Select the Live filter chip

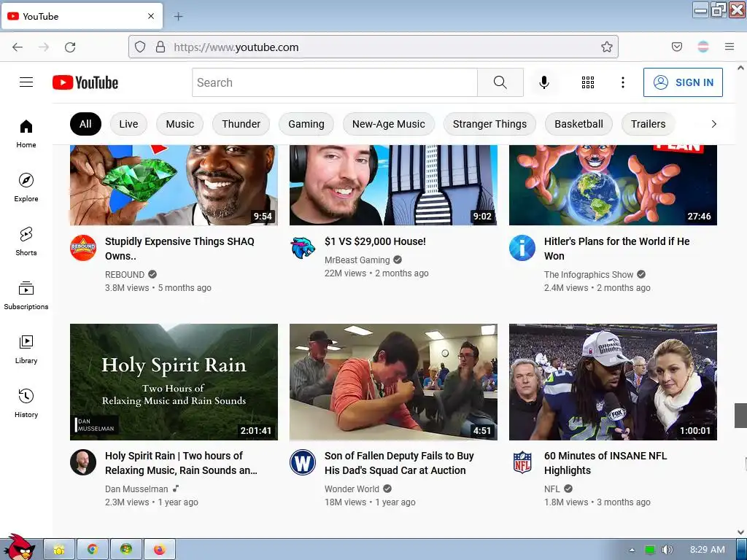tap(128, 124)
